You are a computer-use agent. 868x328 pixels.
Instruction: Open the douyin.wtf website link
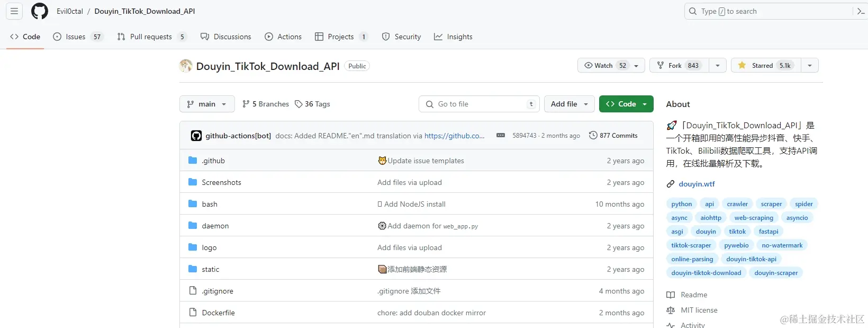click(x=697, y=184)
